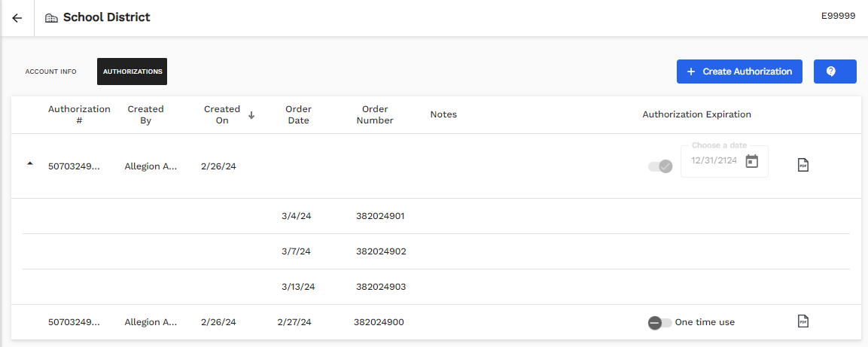
Task: Select order number 382024902 row
Action: pyautogui.click(x=381, y=251)
